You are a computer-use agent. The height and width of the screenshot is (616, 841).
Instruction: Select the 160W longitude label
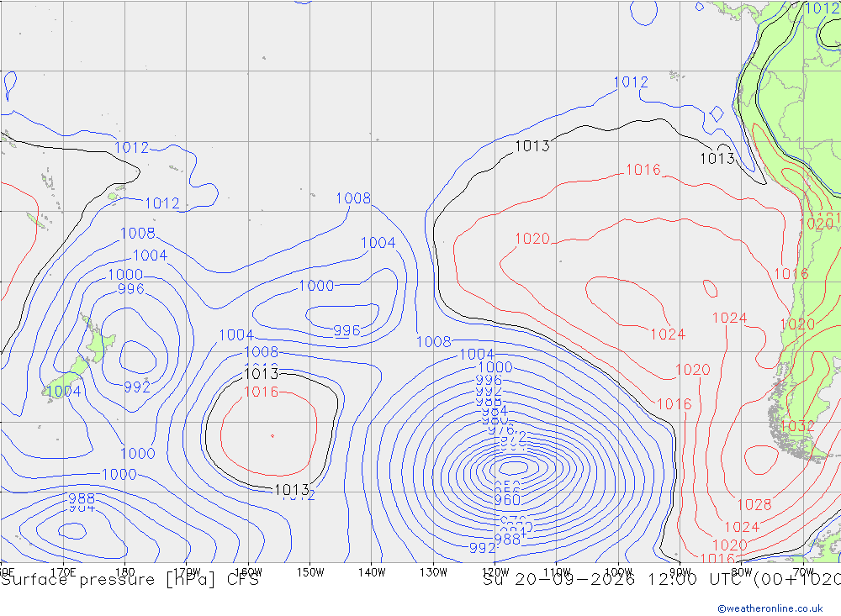pos(248,572)
